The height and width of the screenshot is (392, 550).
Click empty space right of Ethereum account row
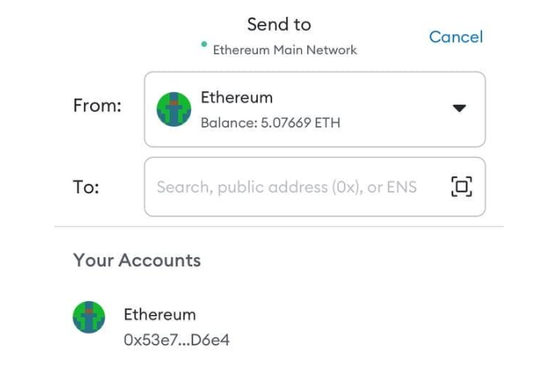pos(383,326)
